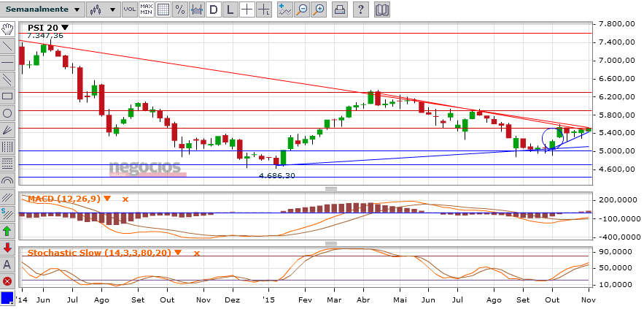Remove the MACD indicator panel
644x309 pixels.
point(125,199)
